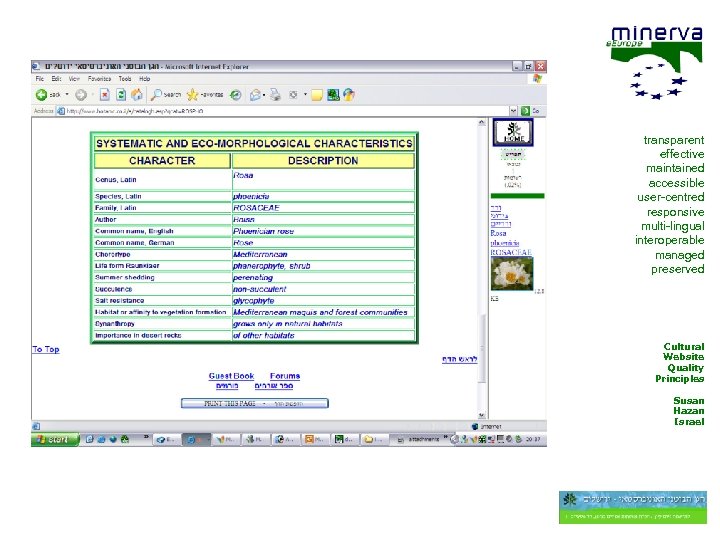The image size is (720, 540).
Task: Click the Windows Start button
Action: 55,440
